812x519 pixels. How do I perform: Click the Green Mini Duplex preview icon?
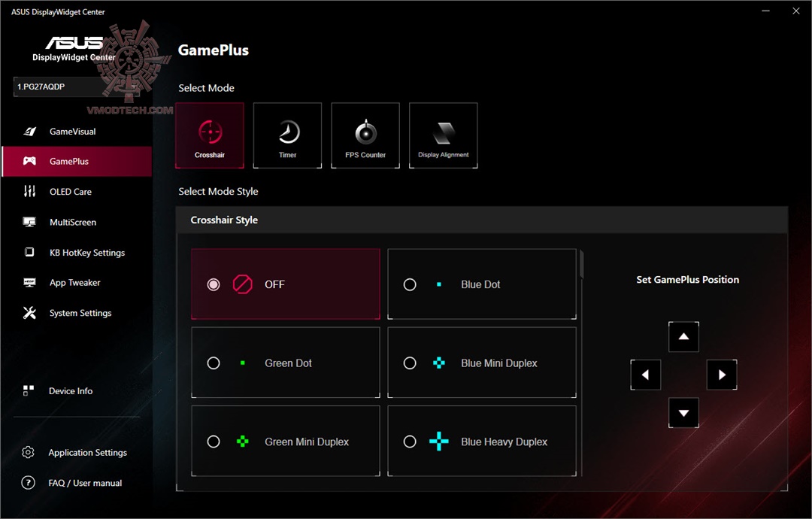tap(242, 442)
